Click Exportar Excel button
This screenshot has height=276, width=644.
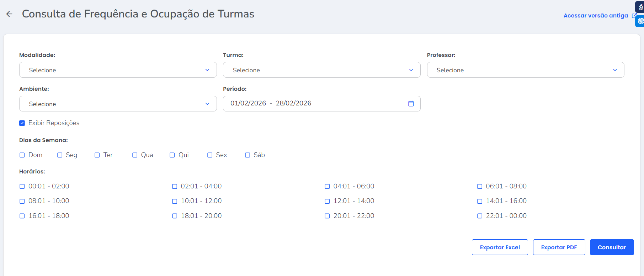coord(500,247)
